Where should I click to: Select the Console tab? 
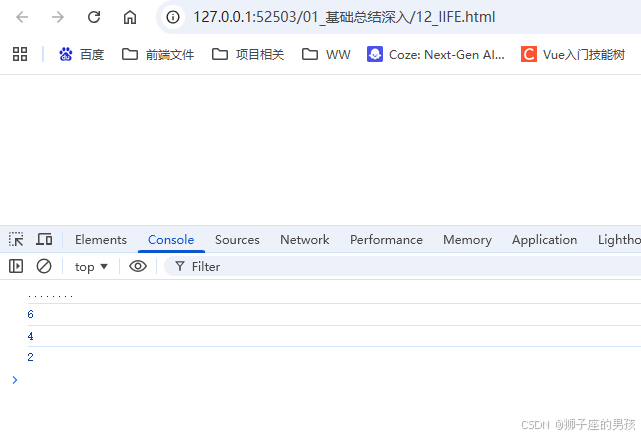(171, 240)
